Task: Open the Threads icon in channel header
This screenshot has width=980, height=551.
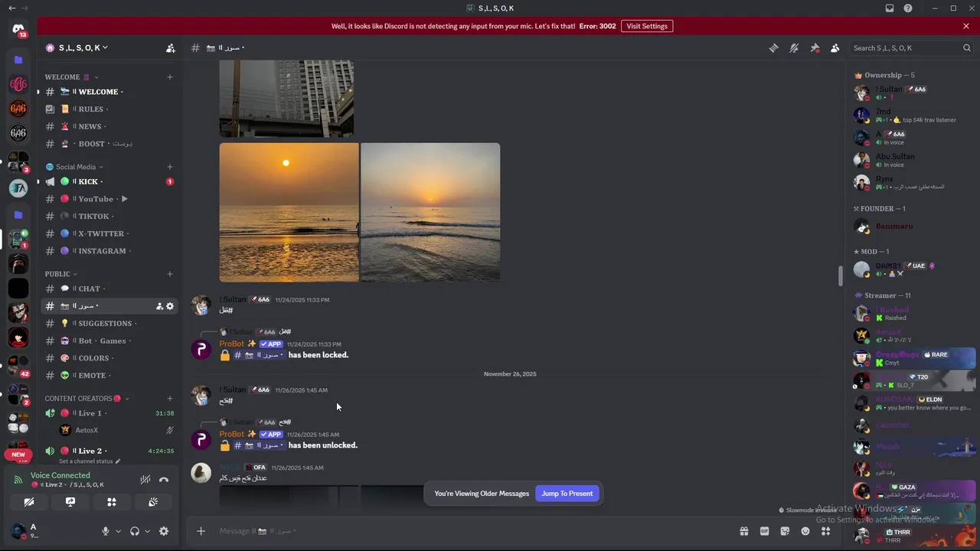Action: point(773,47)
